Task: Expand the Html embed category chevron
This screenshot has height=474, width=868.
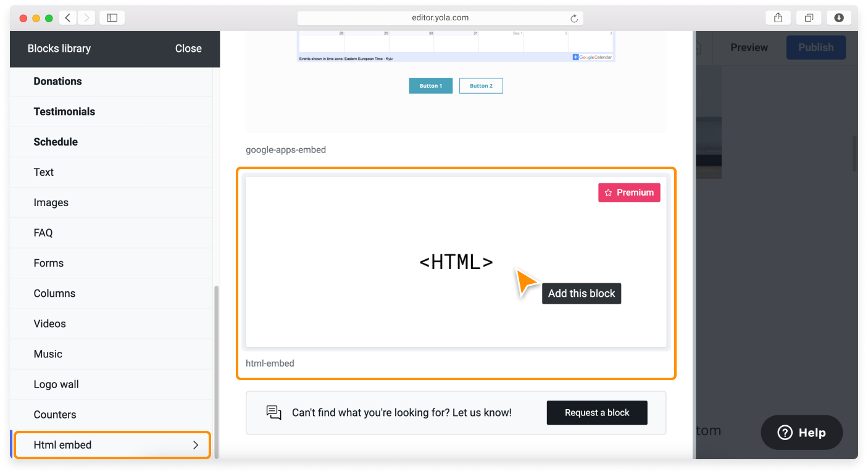Action: coord(196,444)
